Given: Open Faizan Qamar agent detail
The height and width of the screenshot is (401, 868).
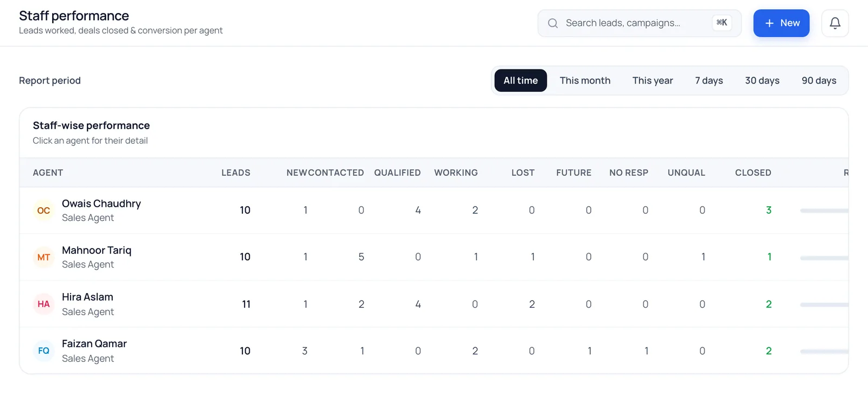Looking at the screenshot, I should point(434,351).
